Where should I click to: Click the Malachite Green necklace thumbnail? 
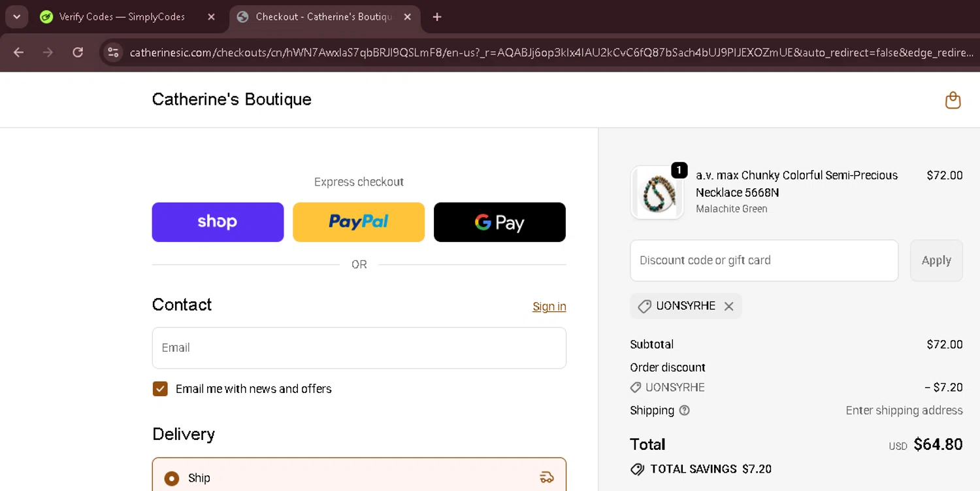pyautogui.click(x=657, y=192)
